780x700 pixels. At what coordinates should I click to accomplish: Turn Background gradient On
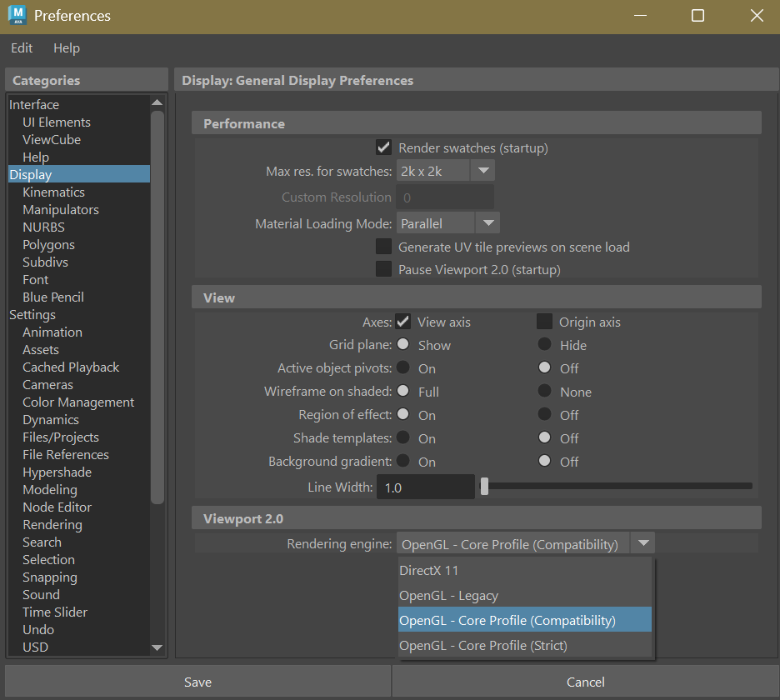403,461
